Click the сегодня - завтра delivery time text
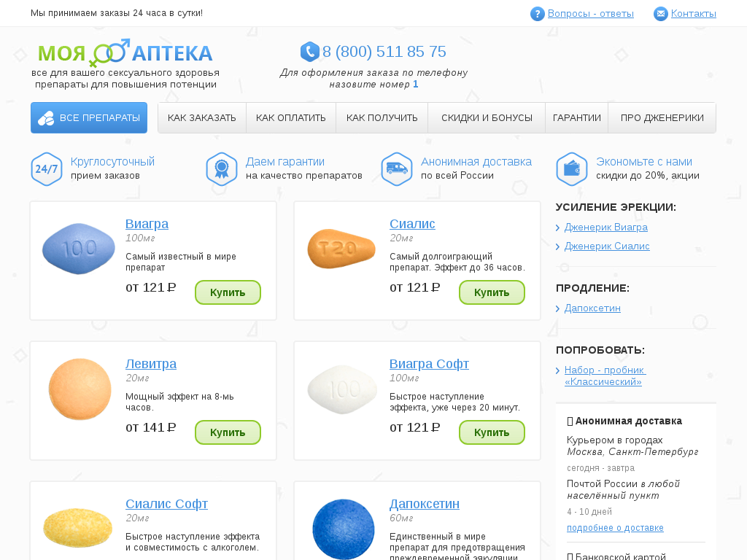This screenshot has width=747, height=560. (601, 468)
